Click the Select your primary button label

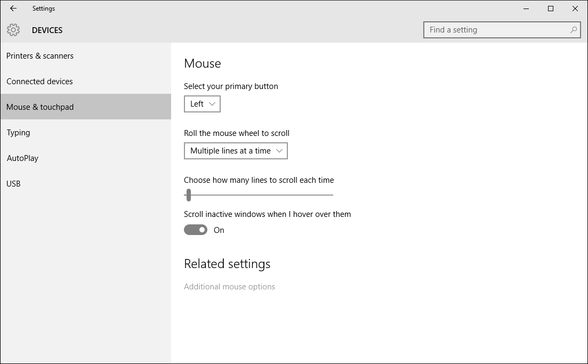pos(231,86)
